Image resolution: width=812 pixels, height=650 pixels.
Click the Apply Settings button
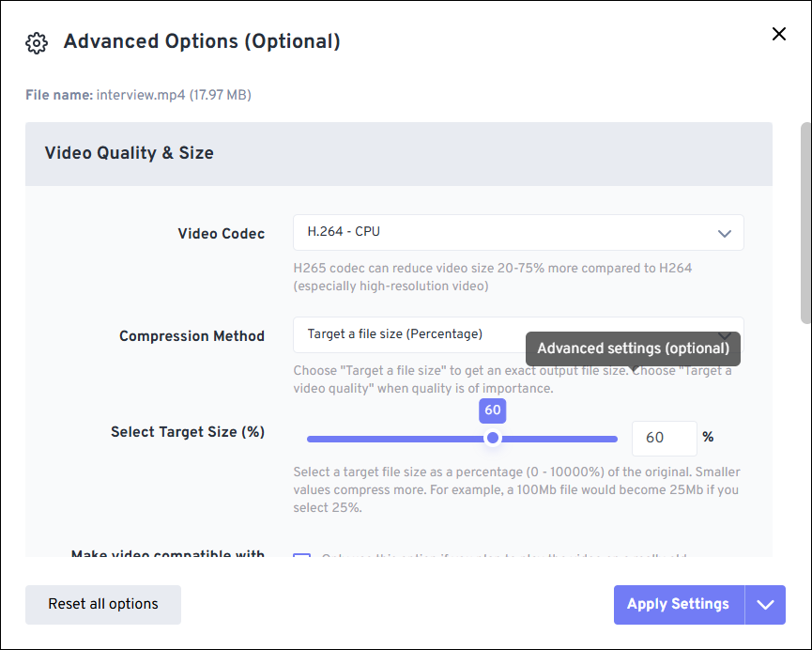pyautogui.click(x=678, y=604)
